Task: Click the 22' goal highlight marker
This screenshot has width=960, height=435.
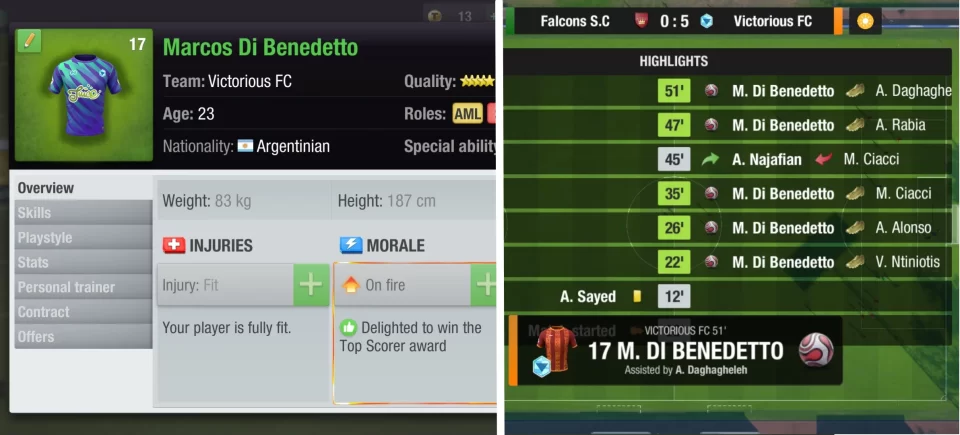Action: pyautogui.click(x=674, y=262)
